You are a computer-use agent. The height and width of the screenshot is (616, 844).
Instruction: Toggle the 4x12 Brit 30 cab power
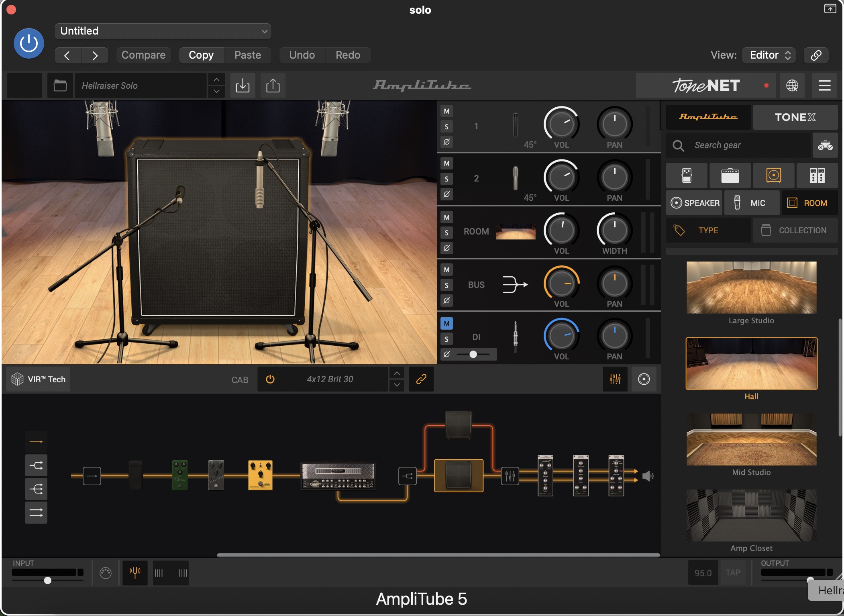[270, 379]
